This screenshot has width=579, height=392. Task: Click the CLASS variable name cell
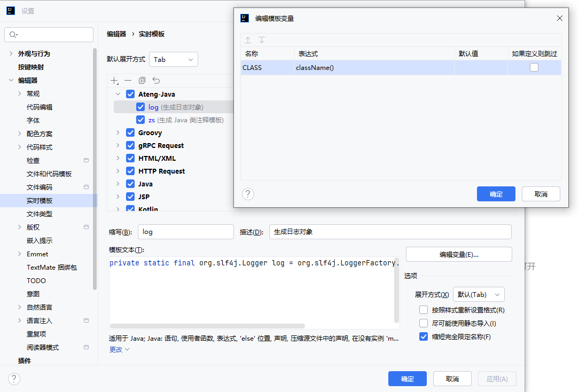[268, 67]
